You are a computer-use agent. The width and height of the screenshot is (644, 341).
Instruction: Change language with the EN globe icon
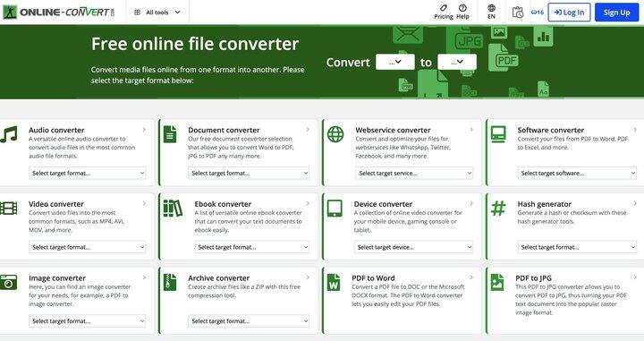click(x=491, y=12)
